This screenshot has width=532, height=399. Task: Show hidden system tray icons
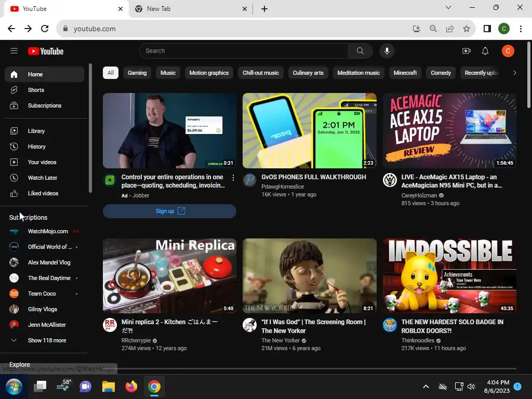[x=426, y=387]
